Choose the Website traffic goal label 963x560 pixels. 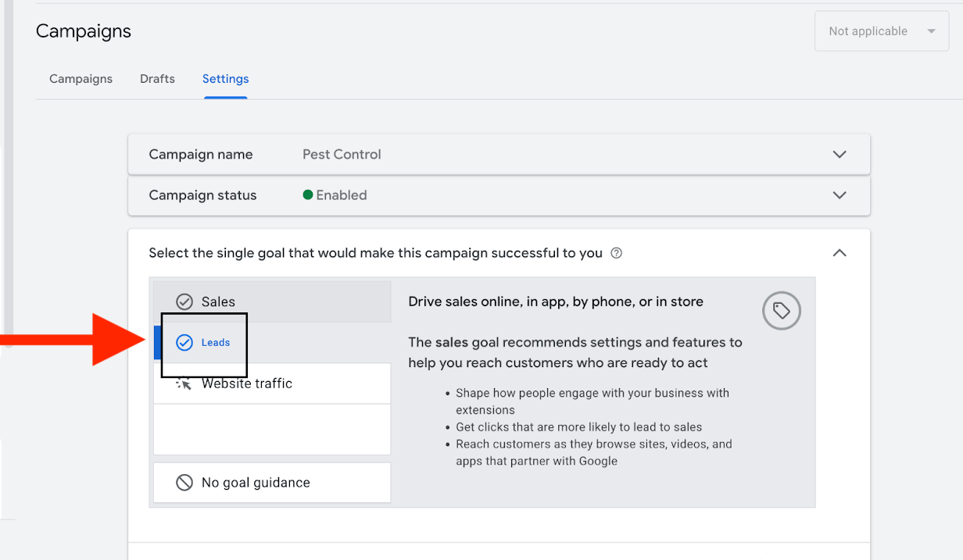tap(247, 383)
